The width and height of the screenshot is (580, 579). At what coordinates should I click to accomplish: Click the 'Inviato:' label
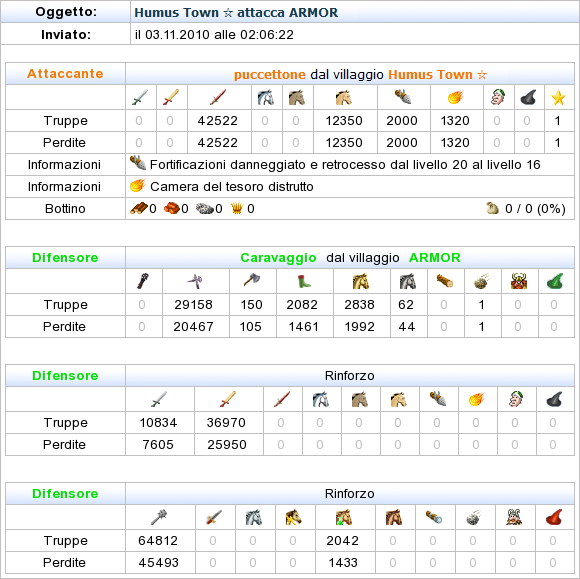point(66,34)
